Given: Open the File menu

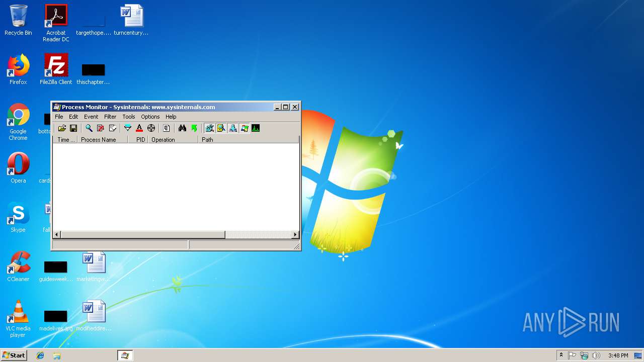Looking at the screenshot, I should click(x=59, y=117).
